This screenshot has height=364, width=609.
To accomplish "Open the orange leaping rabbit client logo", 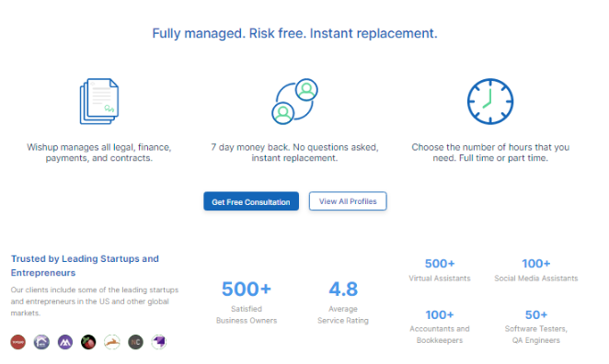I will pyautogui.click(x=112, y=342).
